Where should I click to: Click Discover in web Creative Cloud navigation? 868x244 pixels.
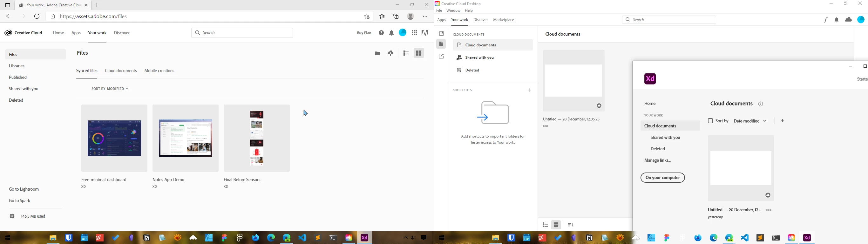(x=122, y=33)
